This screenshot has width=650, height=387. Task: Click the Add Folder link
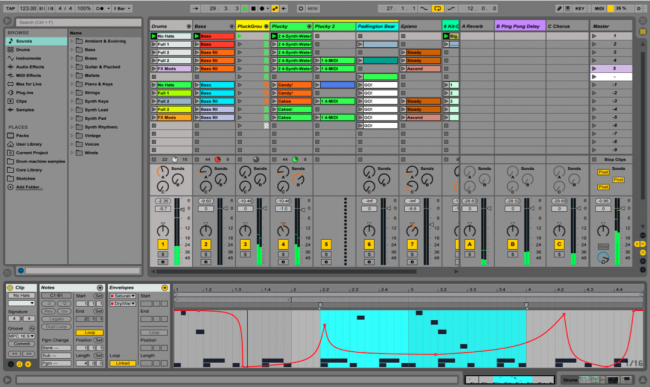[28, 187]
